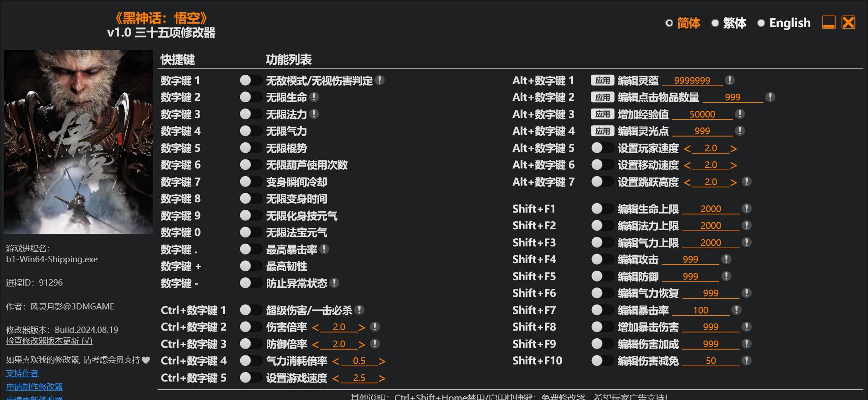Image resolution: width=868 pixels, height=400 pixels.
Task: Open 检查修改器版本更新 link
Action: coord(49,341)
